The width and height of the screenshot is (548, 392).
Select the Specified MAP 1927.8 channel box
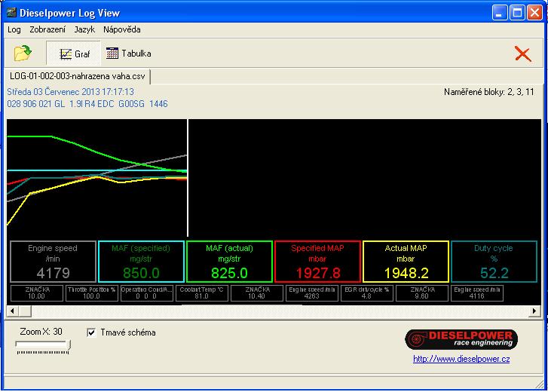pyautogui.click(x=317, y=262)
